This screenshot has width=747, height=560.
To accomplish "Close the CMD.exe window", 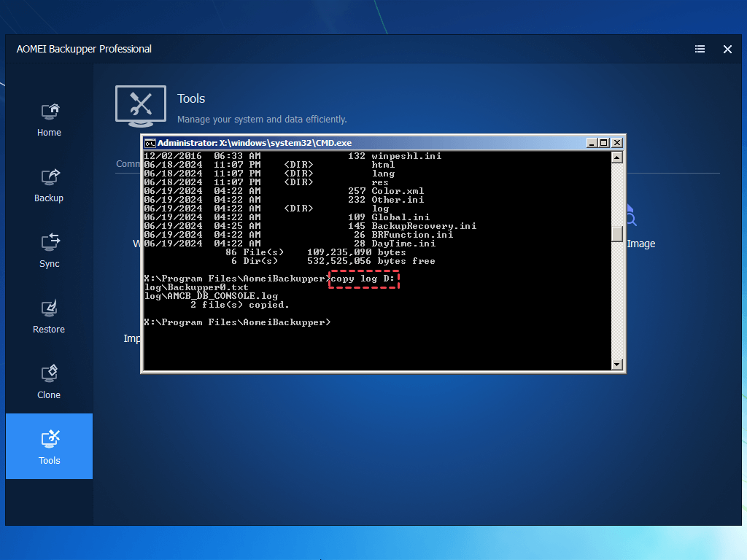I will [617, 143].
